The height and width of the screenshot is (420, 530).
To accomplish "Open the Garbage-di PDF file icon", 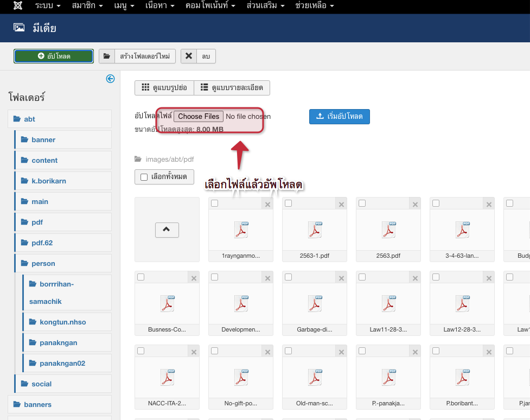I will tap(314, 304).
